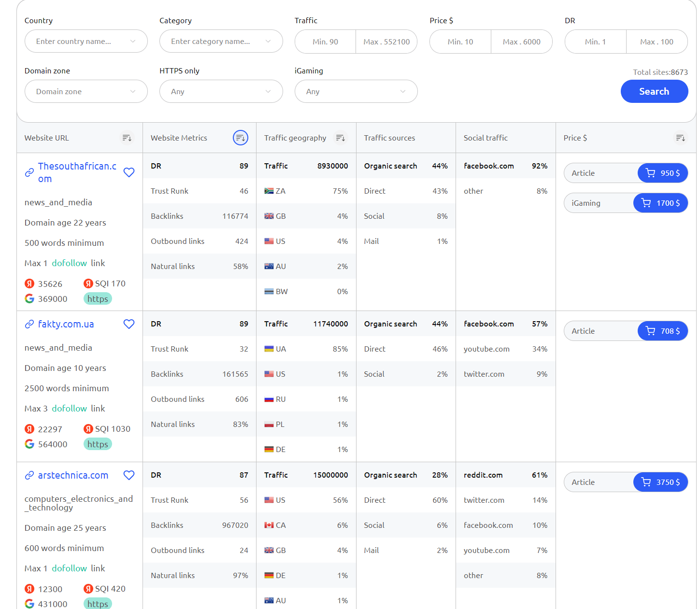Click Google icon next to 431000
700x609 pixels.
coord(29,604)
